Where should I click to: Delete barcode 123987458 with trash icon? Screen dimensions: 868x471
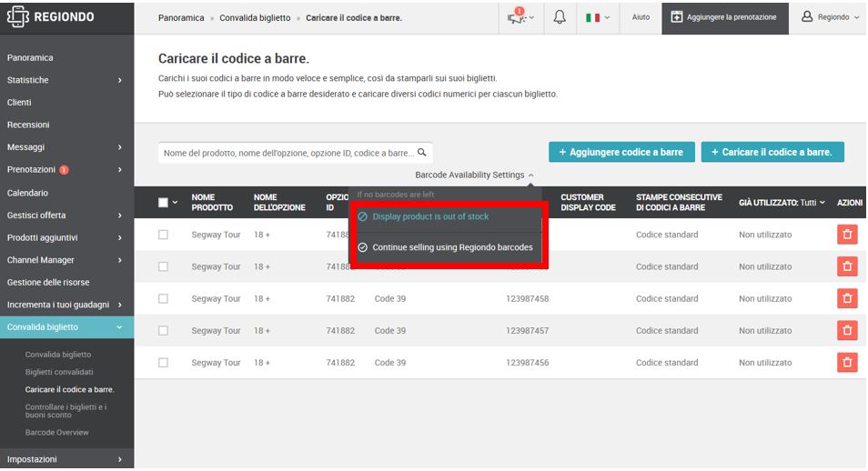point(847,299)
